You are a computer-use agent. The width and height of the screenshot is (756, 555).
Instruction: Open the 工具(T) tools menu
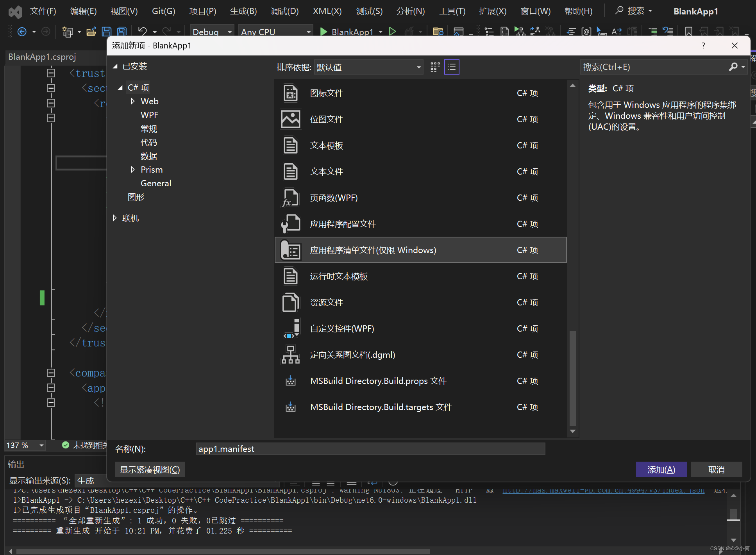[x=452, y=11]
